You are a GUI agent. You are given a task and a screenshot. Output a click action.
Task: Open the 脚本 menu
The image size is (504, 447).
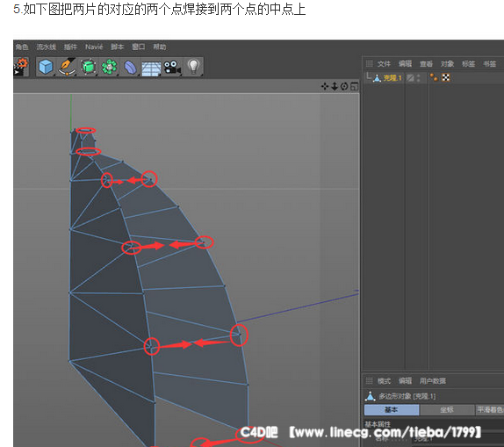(x=118, y=47)
